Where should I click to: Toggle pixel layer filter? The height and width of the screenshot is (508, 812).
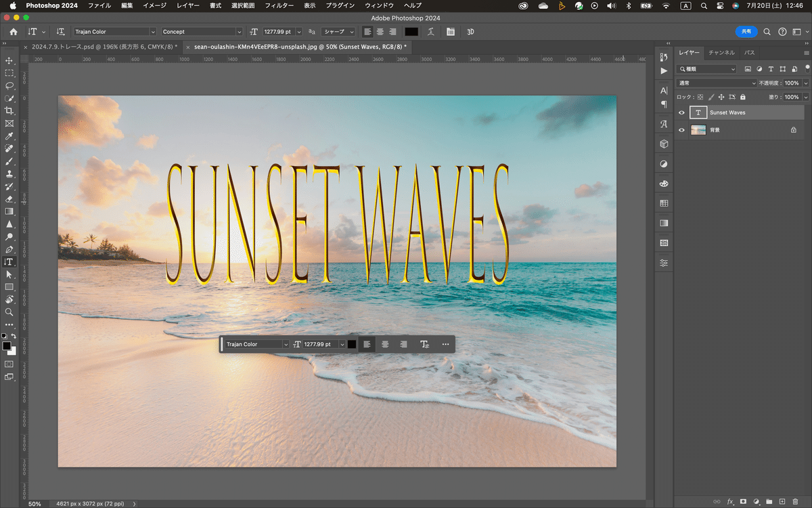pos(748,69)
